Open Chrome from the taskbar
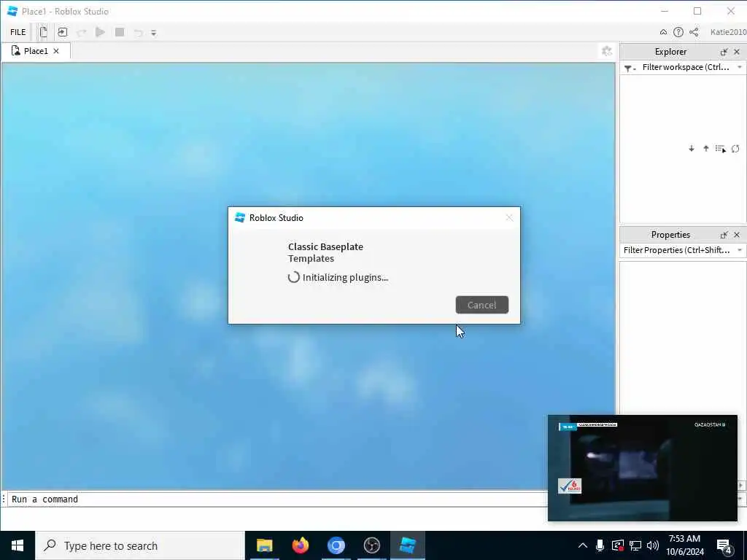The height and width of the screenshot is (560, 747). [336, 545]
